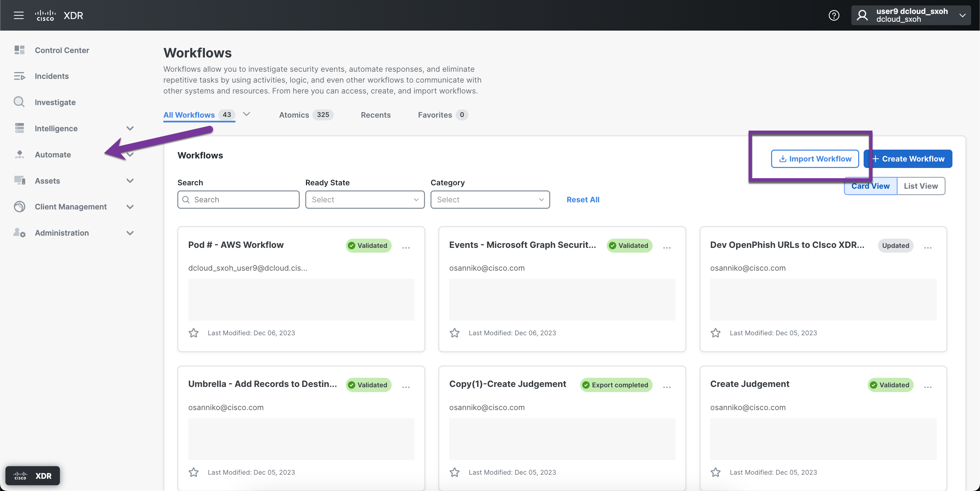Click the Investigate magnifier icon
The width and height of the screenshot is (980, 491).
point(19,102)
